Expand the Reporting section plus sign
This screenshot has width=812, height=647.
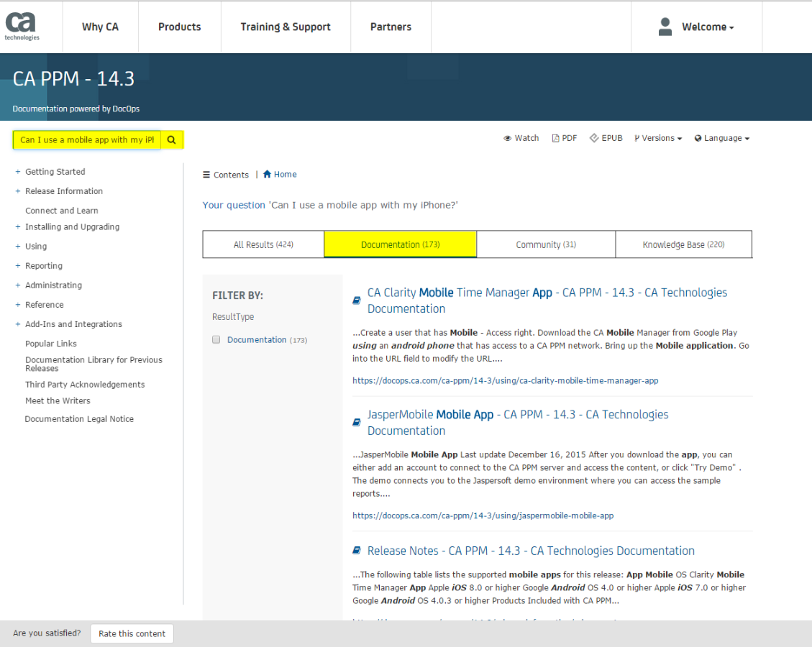pos(17,265)
